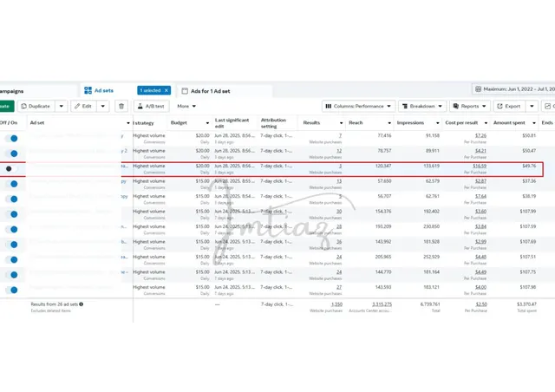Viewport: 555px width, 392px height.
Task: Export the table data
Action: pos(509,106)
